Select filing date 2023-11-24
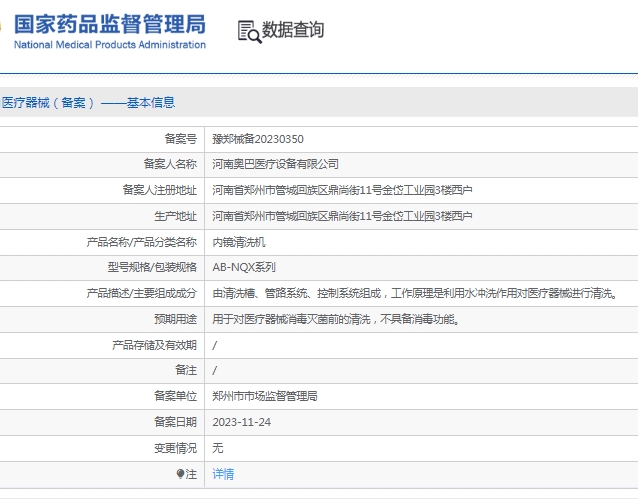 tap(242, 422)
